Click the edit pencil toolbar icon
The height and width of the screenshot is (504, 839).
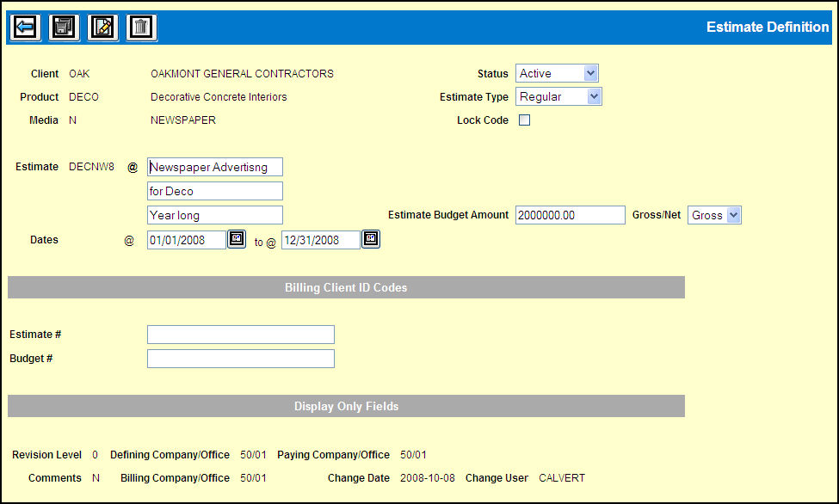[102, 27]
